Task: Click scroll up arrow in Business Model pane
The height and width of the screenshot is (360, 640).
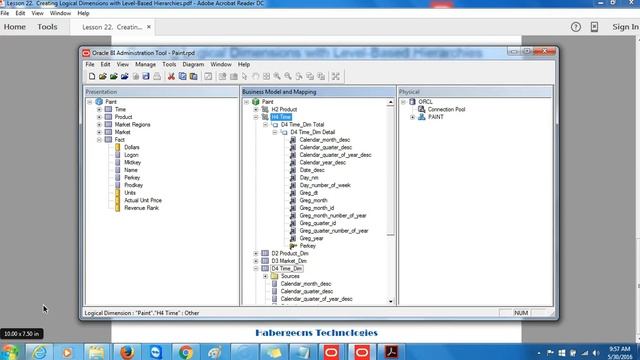Action: click(x=391, y=102)
